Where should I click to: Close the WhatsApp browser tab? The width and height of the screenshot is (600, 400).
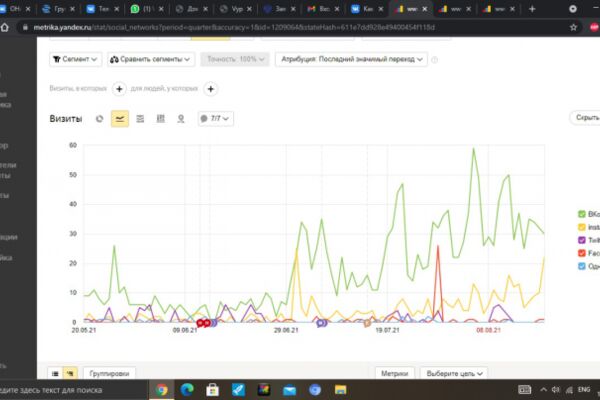click(x=161, y=9)
